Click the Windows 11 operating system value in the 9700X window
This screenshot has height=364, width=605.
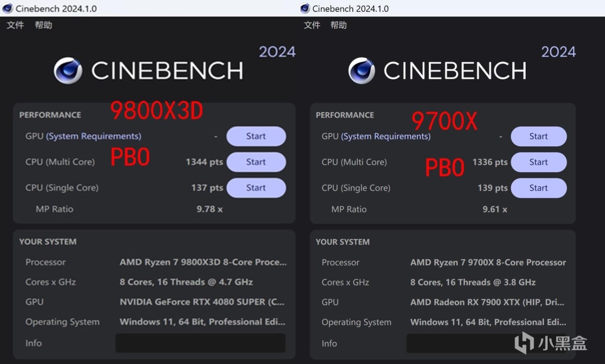pyautogui.click(x=488, y=322)
